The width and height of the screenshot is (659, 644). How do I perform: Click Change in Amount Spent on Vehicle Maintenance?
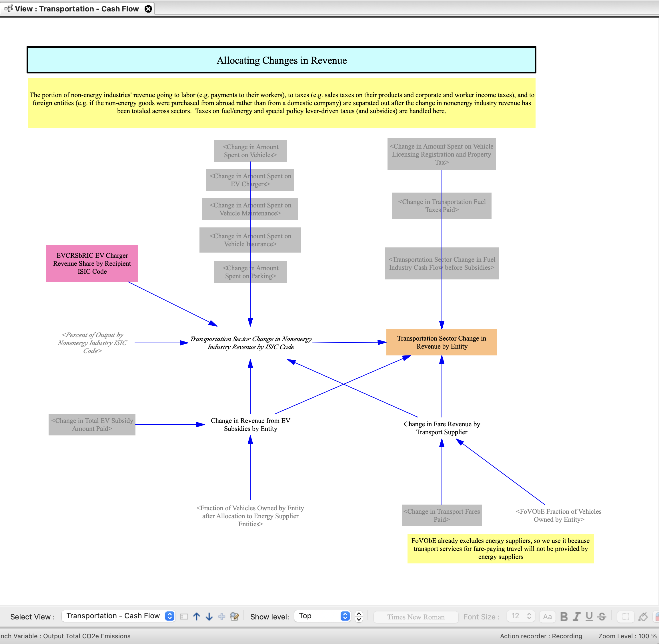point(250,209)
